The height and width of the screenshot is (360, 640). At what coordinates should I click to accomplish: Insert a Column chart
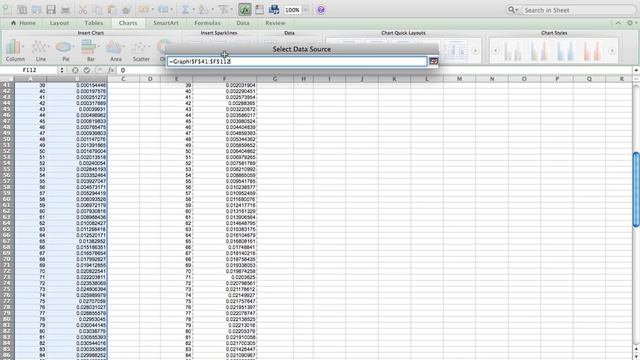15,50
